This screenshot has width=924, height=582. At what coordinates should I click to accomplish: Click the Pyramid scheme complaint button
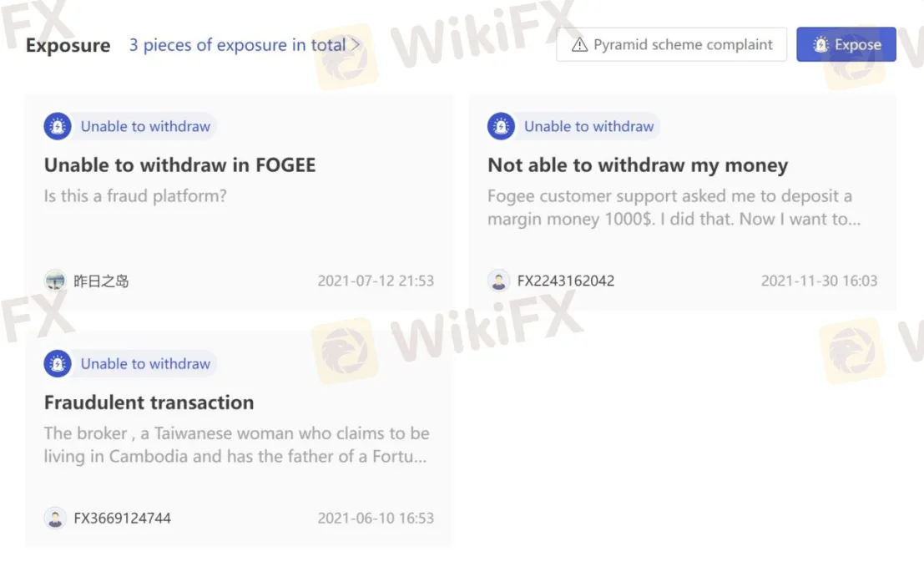[671, 44]
